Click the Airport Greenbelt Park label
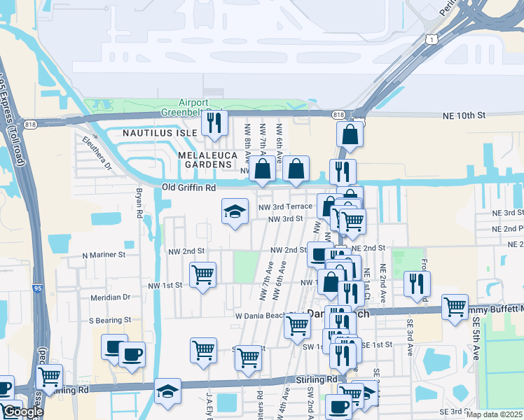524x420 pixels. [x=193, y=107]
